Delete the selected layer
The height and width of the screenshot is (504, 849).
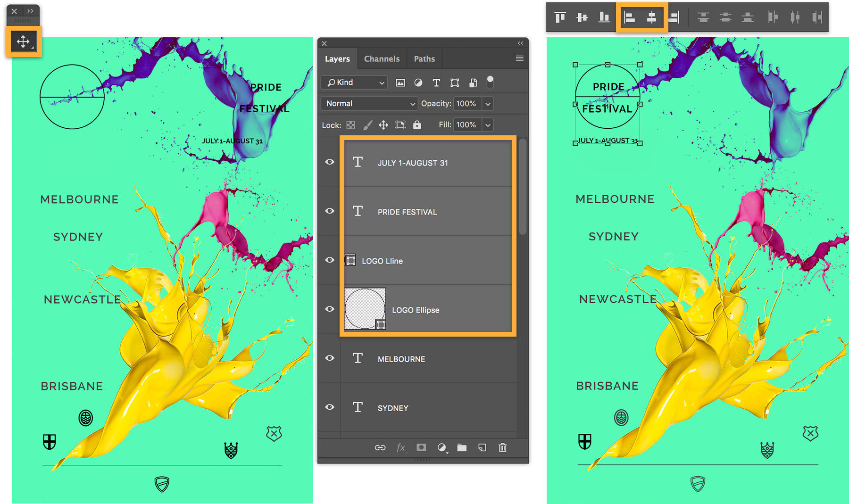click(x=502, y=447)
